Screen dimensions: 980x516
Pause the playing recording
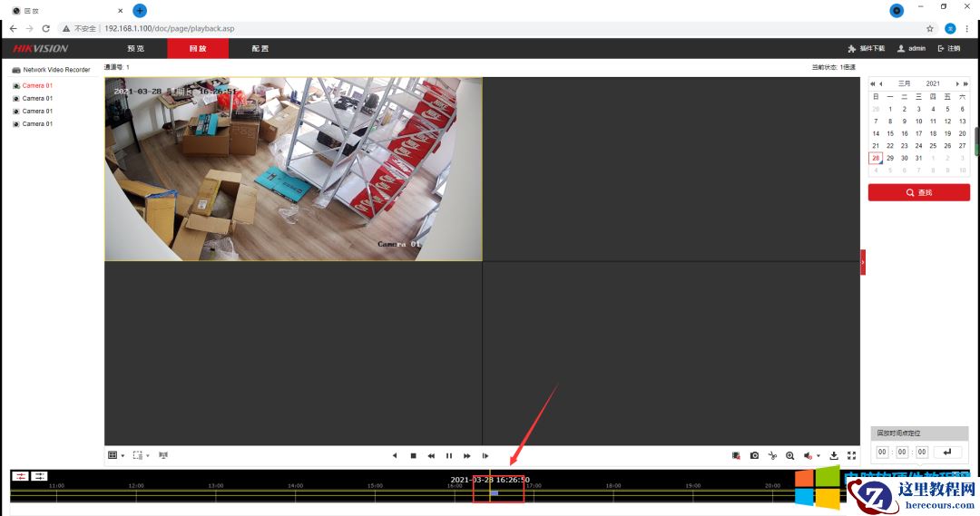click(449, 455)
